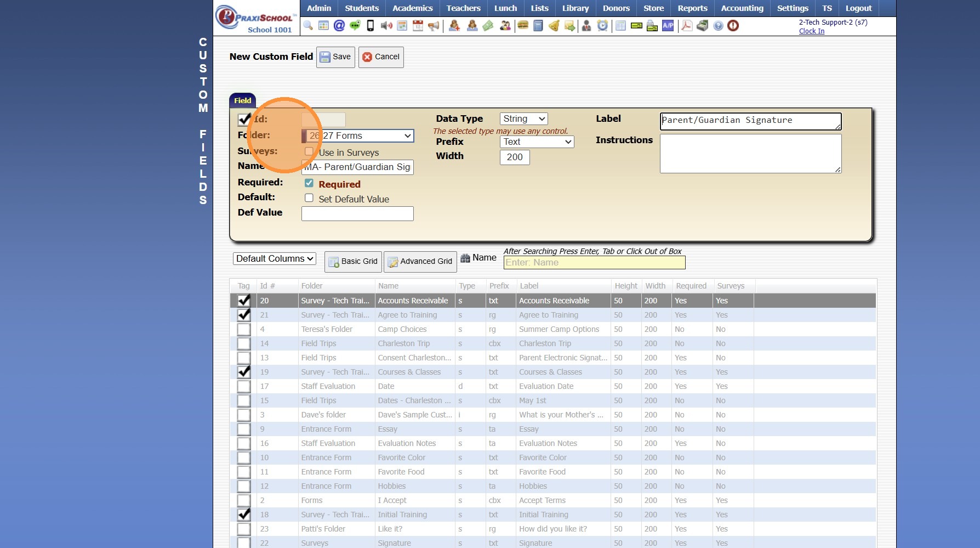This screenshot has width=980, height=548.
Task: Click the Enter: Name search box
Action: click(x=594, y=263)
